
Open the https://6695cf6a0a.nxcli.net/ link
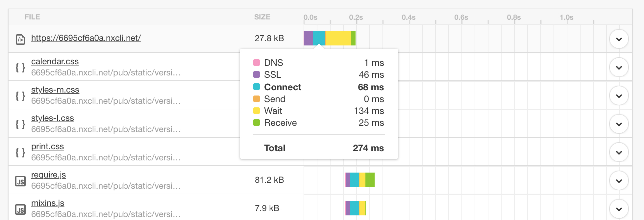tap(86, 38)
